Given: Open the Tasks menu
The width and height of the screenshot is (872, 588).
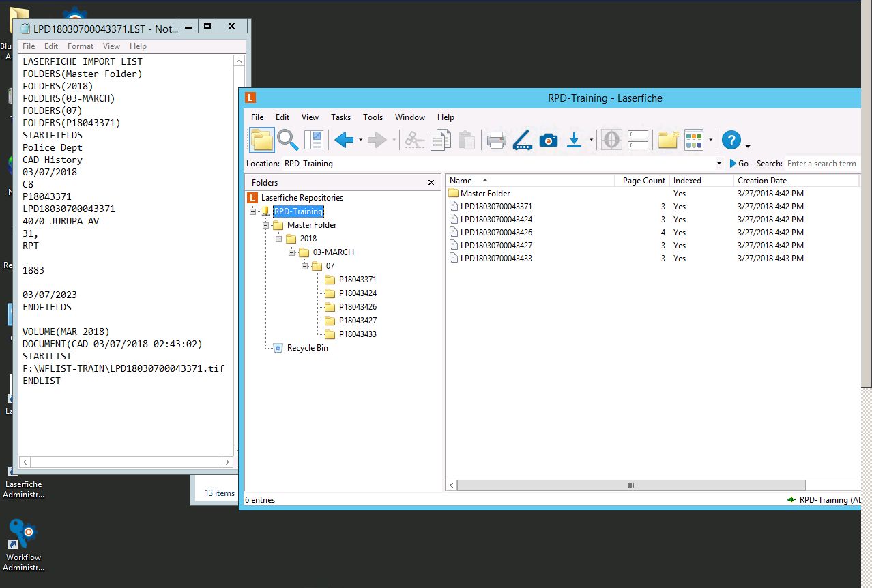Looking at the screenshot, I should 341,117.
